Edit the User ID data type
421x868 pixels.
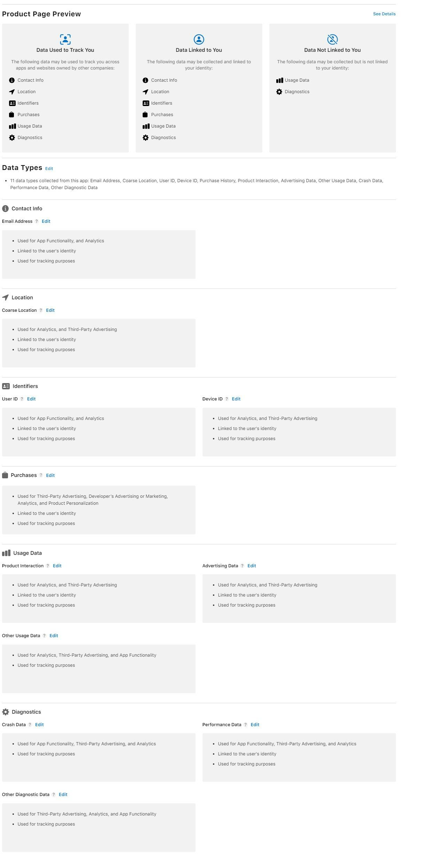[x=31, y=399]
